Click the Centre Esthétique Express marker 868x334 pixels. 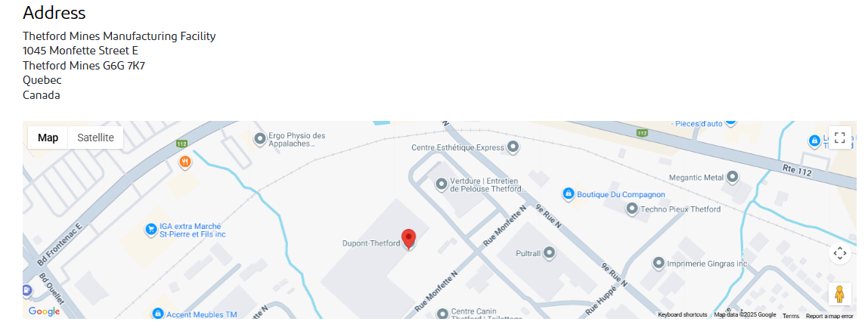pos(513,147)
